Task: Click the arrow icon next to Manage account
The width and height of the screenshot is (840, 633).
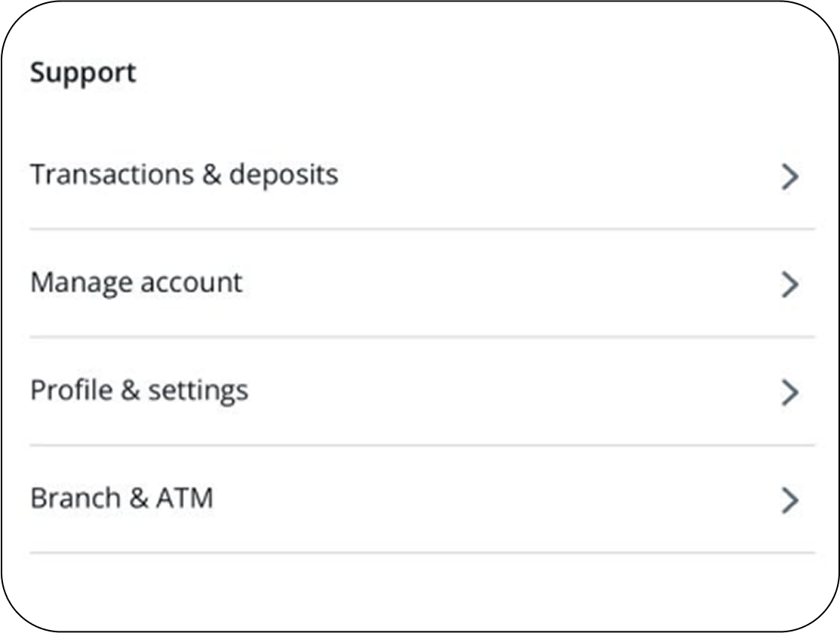Action: point(789,284)
